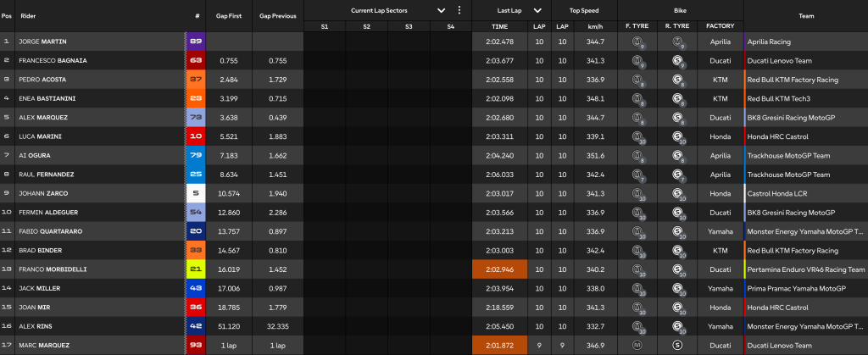Click Marc Marquez's rear soft tyre icon
Screen dimensions: 868x355
(677, 345)
